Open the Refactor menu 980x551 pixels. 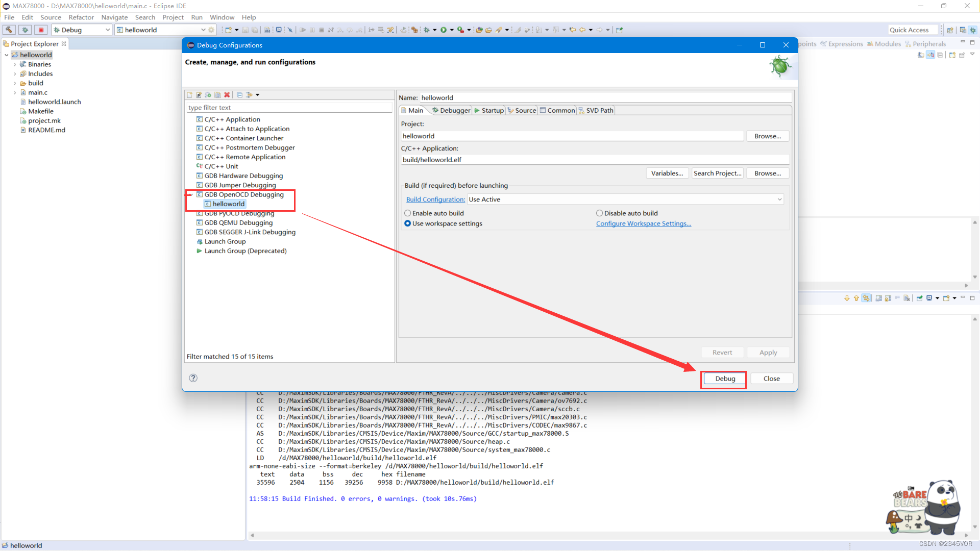pyautogui.click(x=81, y=17)
